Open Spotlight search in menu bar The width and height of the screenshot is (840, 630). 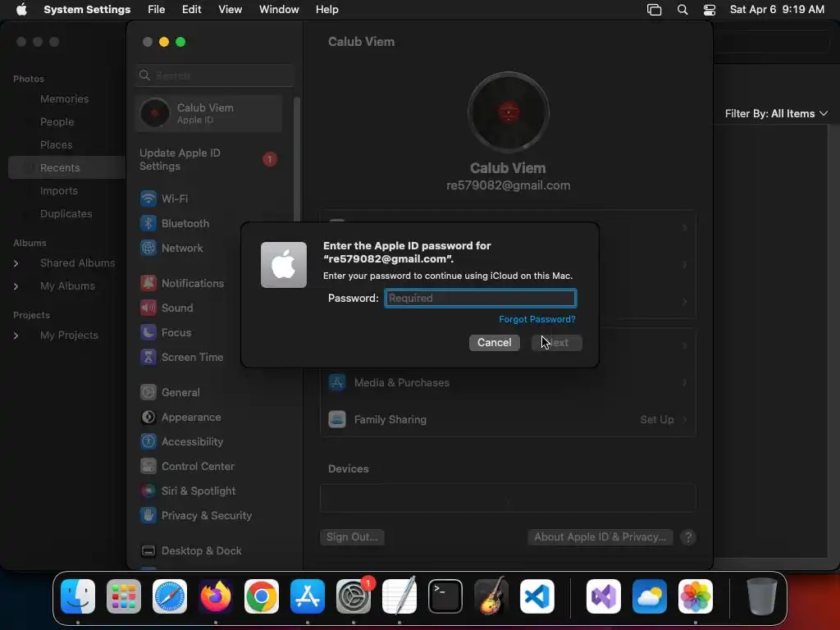(682, 10)
